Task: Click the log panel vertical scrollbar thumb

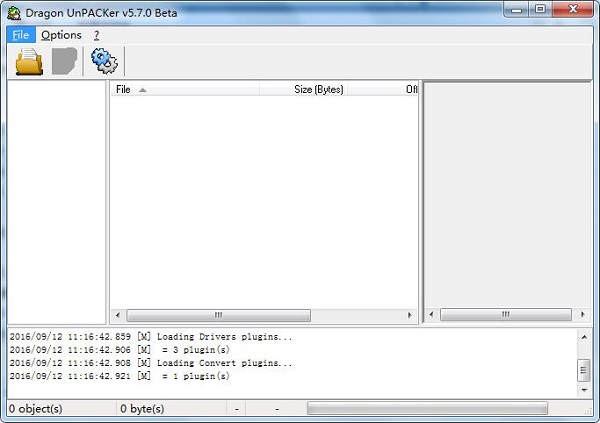Action: (x=584, y=370)
